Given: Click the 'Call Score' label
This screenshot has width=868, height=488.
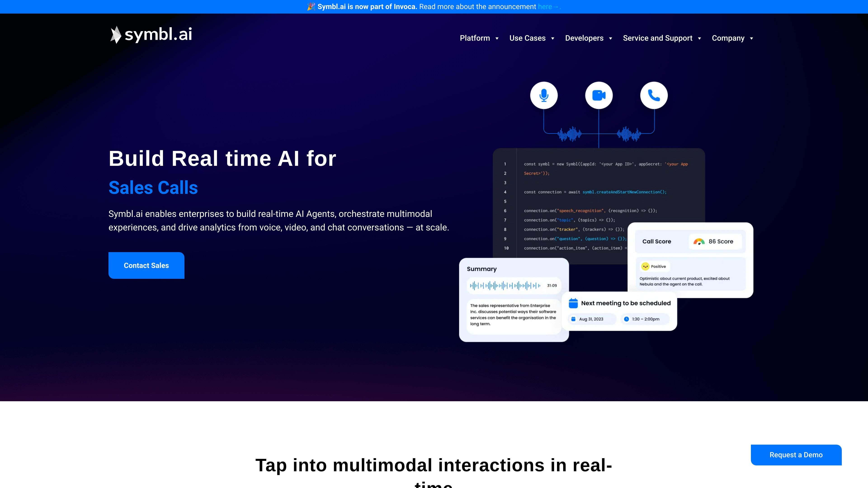Looking at the screenshot, I should pyautogui.click(x=656, y=242).
